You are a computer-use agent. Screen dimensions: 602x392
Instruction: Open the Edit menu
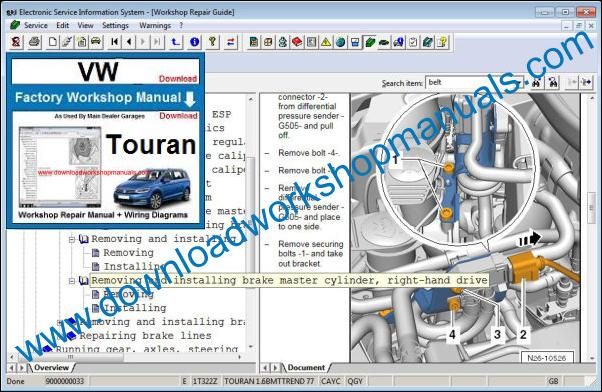(x=63, y=25)
